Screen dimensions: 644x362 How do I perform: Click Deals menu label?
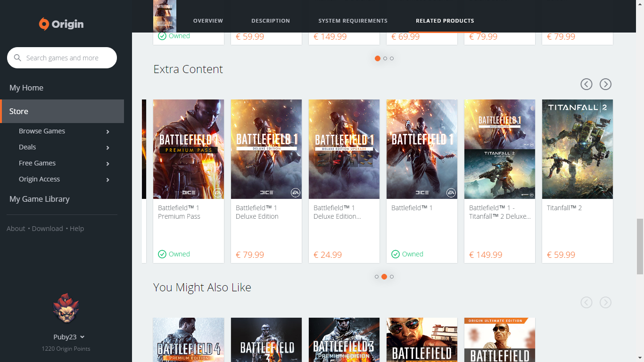pos(27,147)
